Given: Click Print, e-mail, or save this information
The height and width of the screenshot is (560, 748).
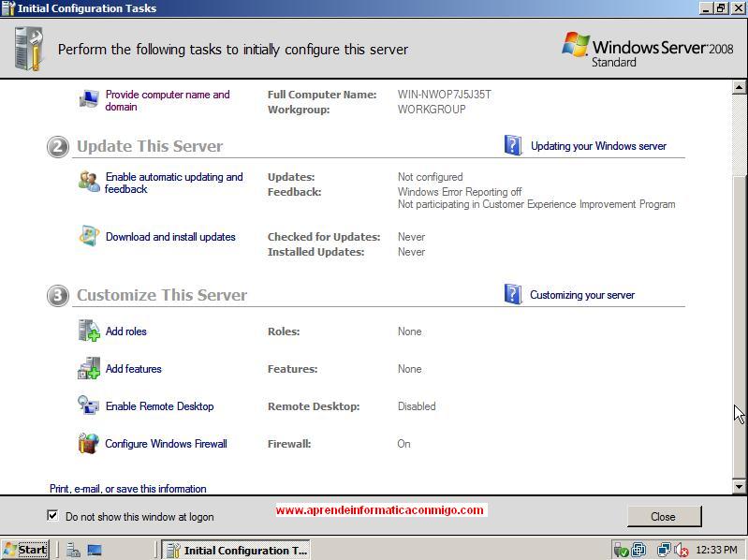Looking at the screenshot, I should 128,489.
